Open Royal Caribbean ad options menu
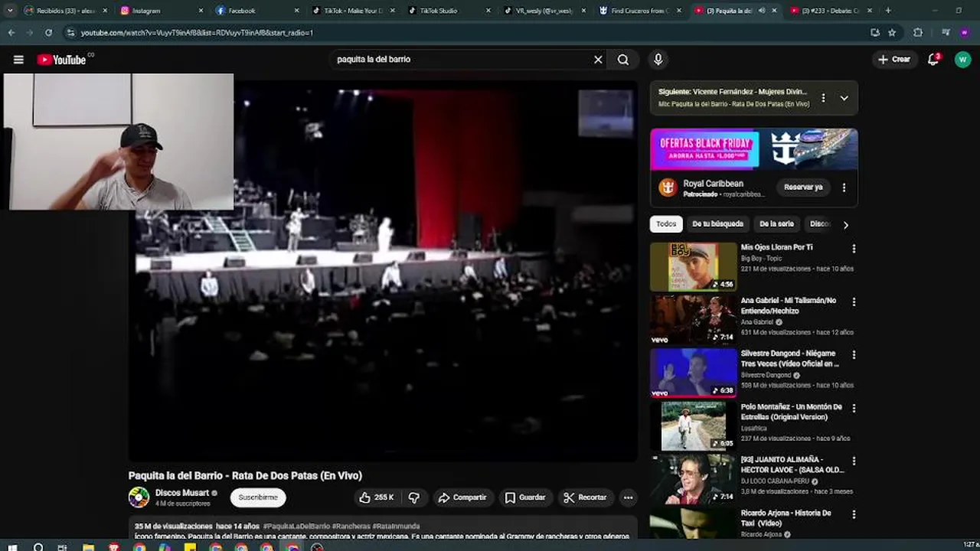The width and height of the screenshot is (980, 551). point(844,187)
